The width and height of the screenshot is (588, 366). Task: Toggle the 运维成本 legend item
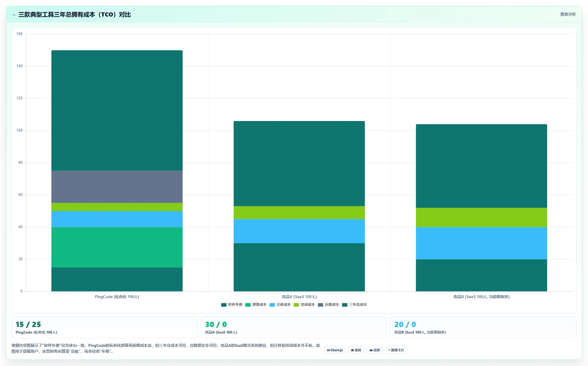point(328,305)
